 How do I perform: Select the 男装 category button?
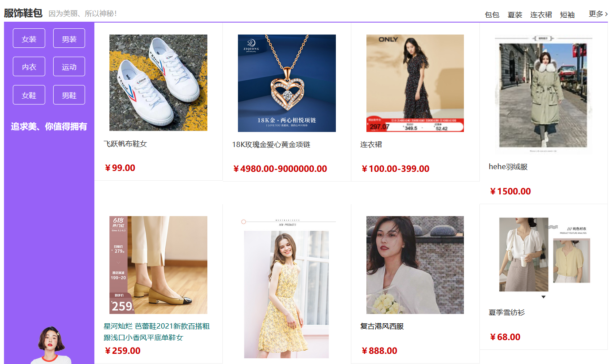tap(69, 38)
